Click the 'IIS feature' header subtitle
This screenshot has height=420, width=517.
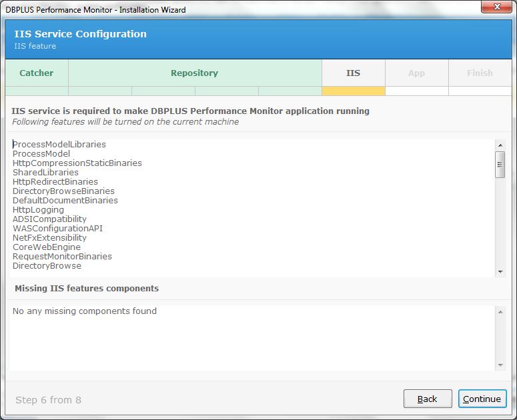tap(35, 46)
